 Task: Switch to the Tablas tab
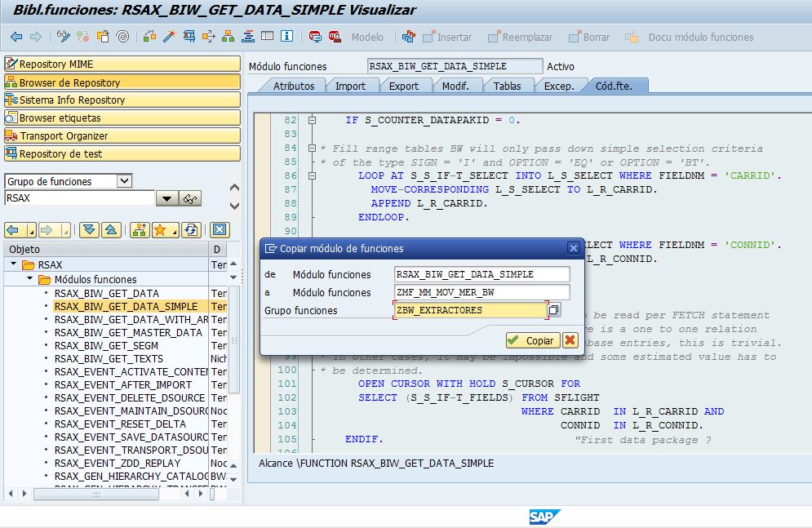click(507, 86)
